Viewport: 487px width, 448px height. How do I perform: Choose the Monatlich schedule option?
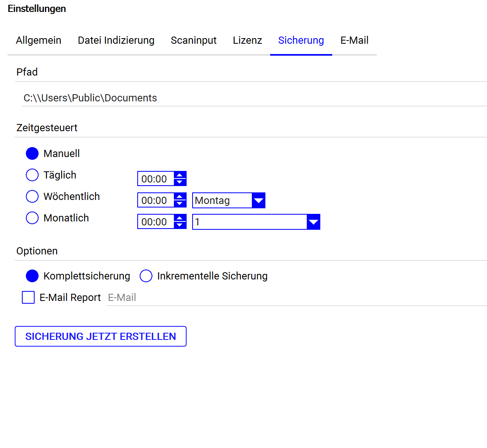tap(32, 218)
